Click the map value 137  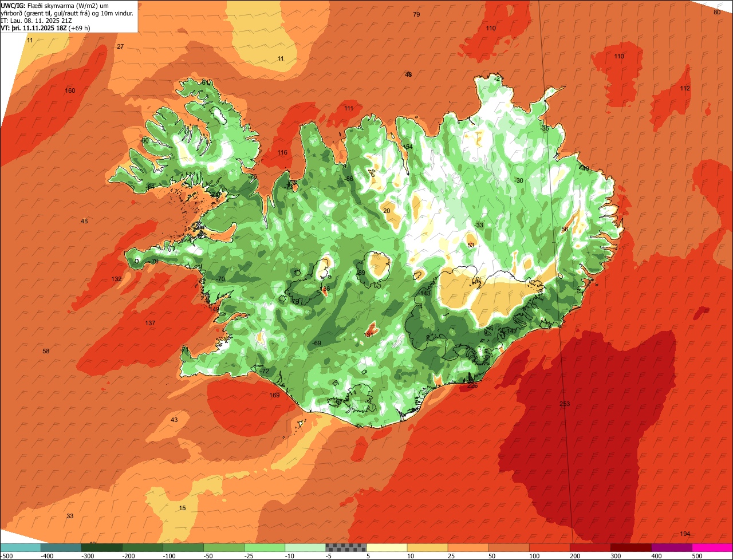tap(150, 324)
